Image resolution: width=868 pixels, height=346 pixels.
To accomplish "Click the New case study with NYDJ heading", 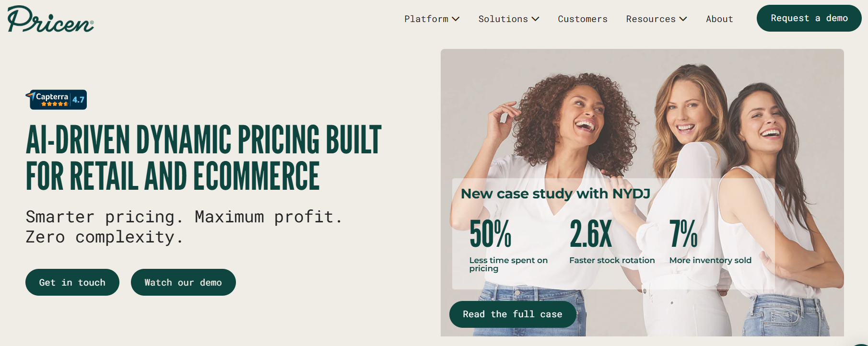I will tap(555, 194).
